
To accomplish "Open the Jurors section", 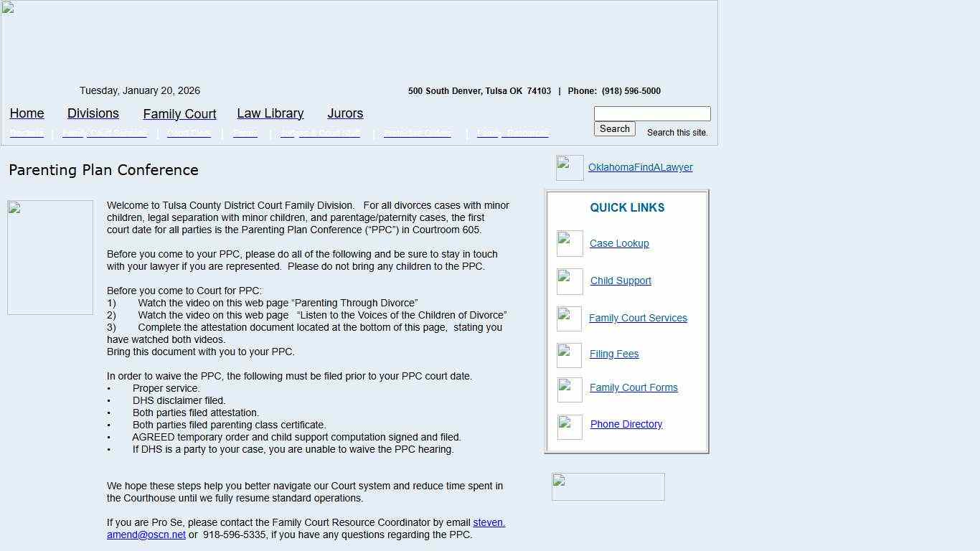I will pos(345,113).
